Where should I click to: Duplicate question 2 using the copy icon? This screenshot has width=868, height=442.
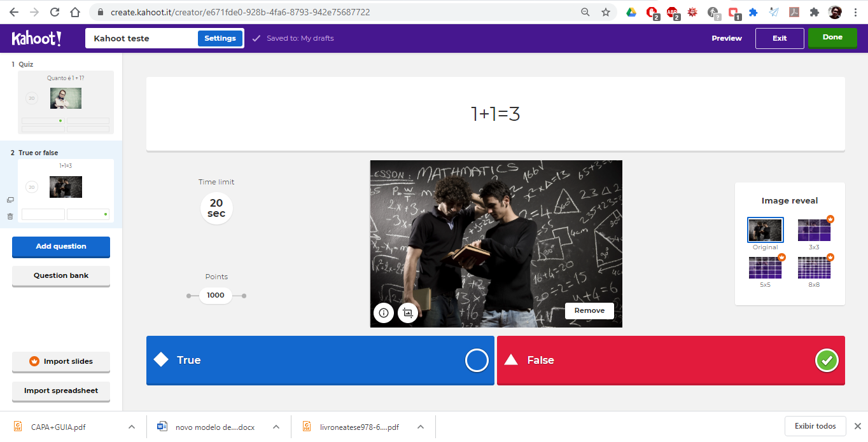pyautogui.click(x=10, y=200)
